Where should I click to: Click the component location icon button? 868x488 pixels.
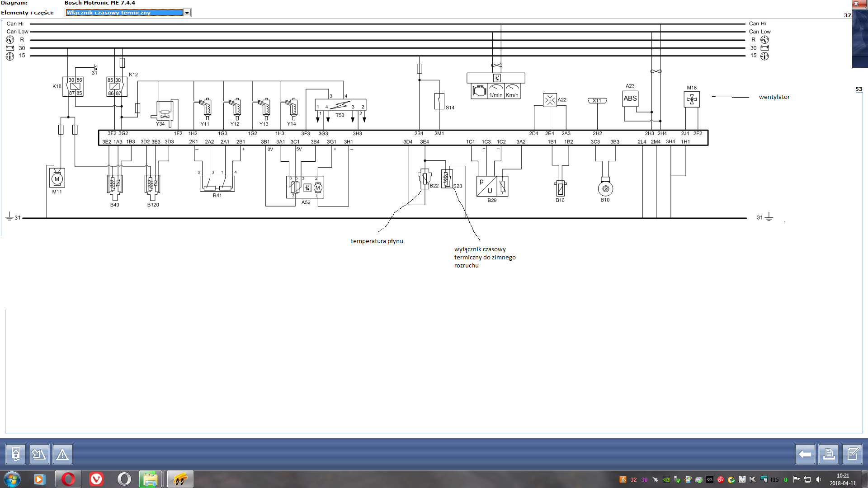click(16, 454)
